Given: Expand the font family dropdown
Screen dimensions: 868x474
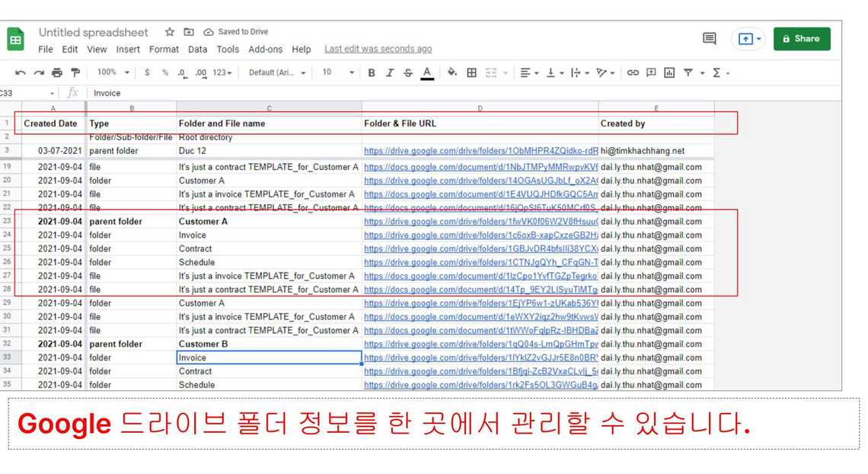Looking at the screenshot, I should 277,72.
